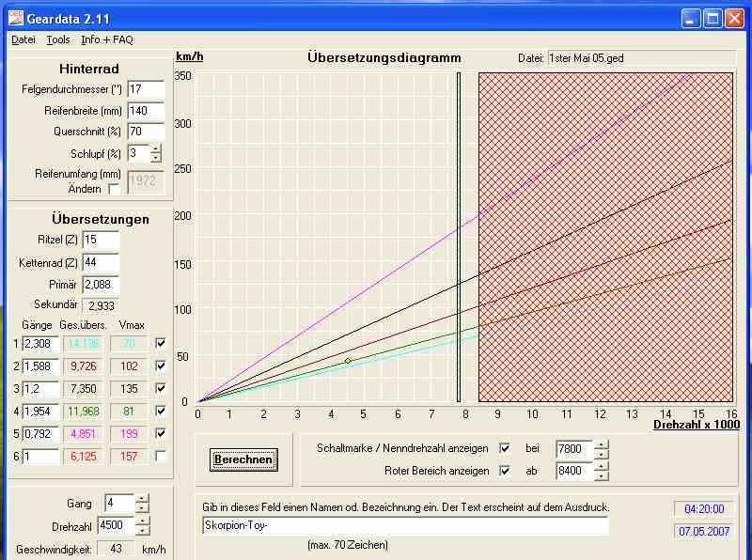Image resolution: width=752 pixels, height=560 pixels.
Task: Click the Gang number field
Action: pos(120,503)
